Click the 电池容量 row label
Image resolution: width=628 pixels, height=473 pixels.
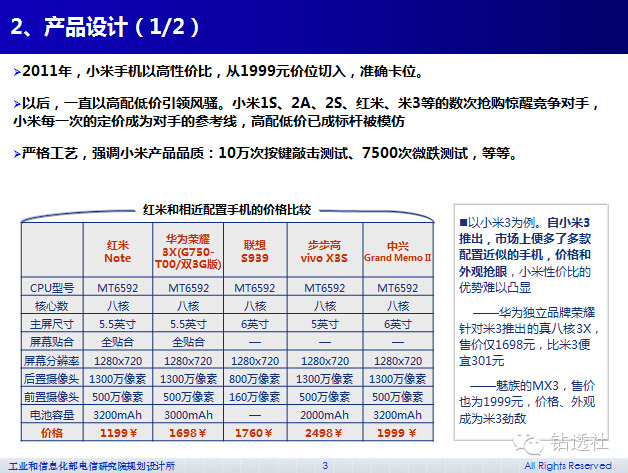tap(52, 415)
